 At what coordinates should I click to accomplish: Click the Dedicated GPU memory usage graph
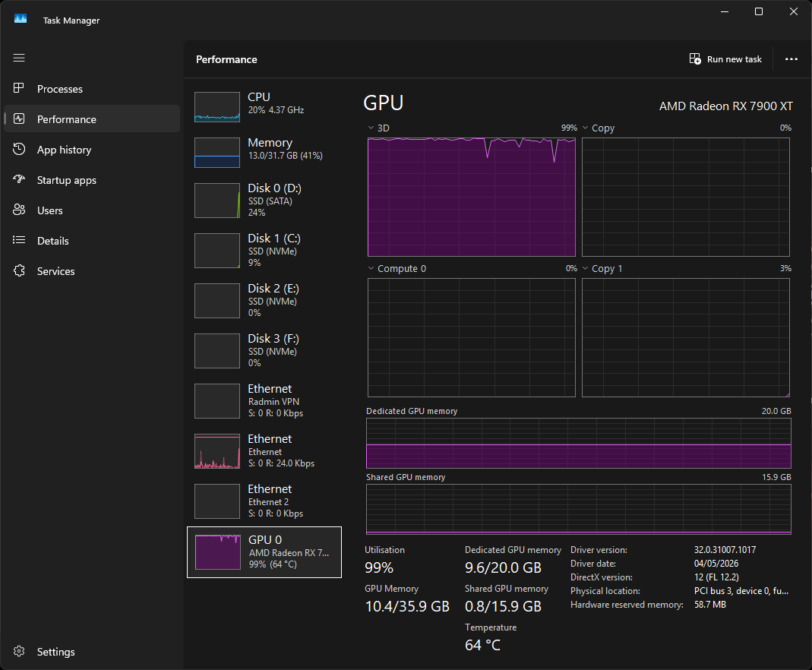click(579, 443)
